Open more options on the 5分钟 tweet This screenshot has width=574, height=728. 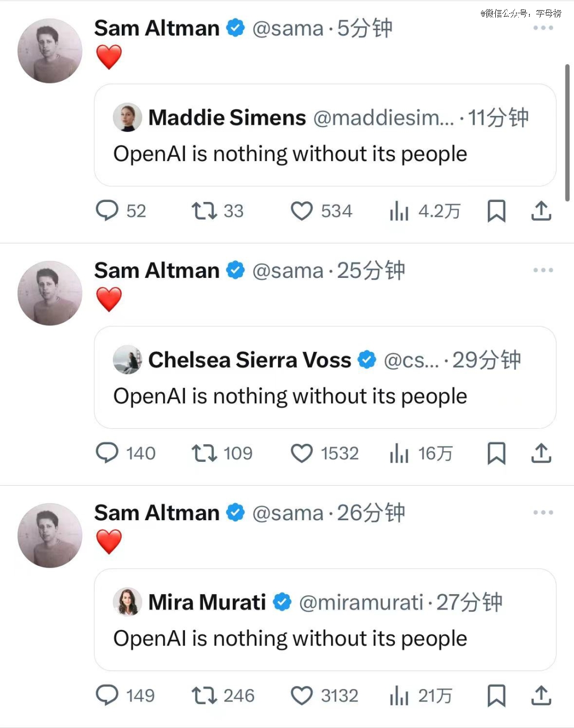tap(543, 28)
